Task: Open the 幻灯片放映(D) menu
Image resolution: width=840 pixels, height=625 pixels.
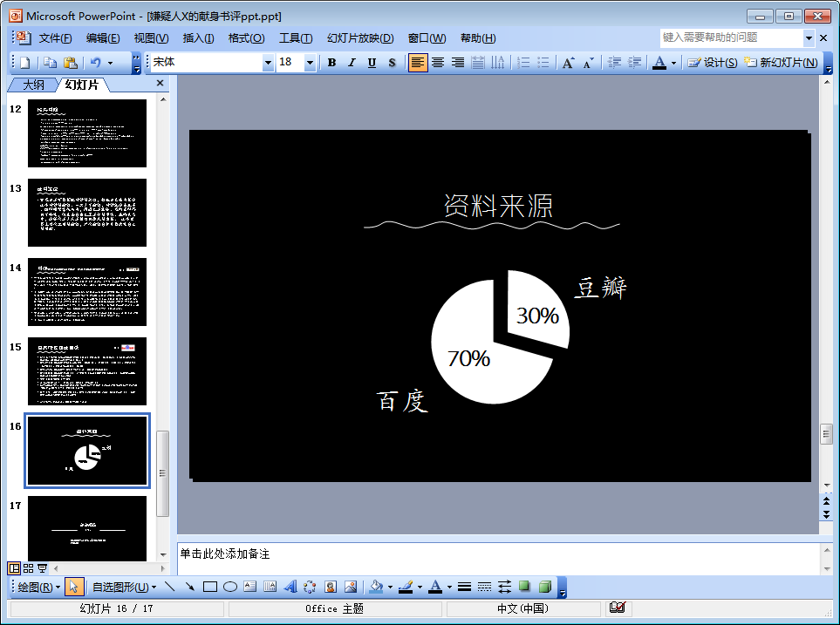Action: click(360, 38)
